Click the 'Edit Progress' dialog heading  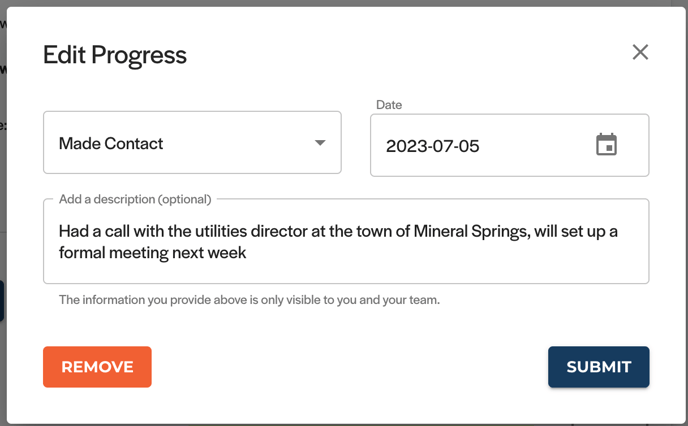pos(115,55)
